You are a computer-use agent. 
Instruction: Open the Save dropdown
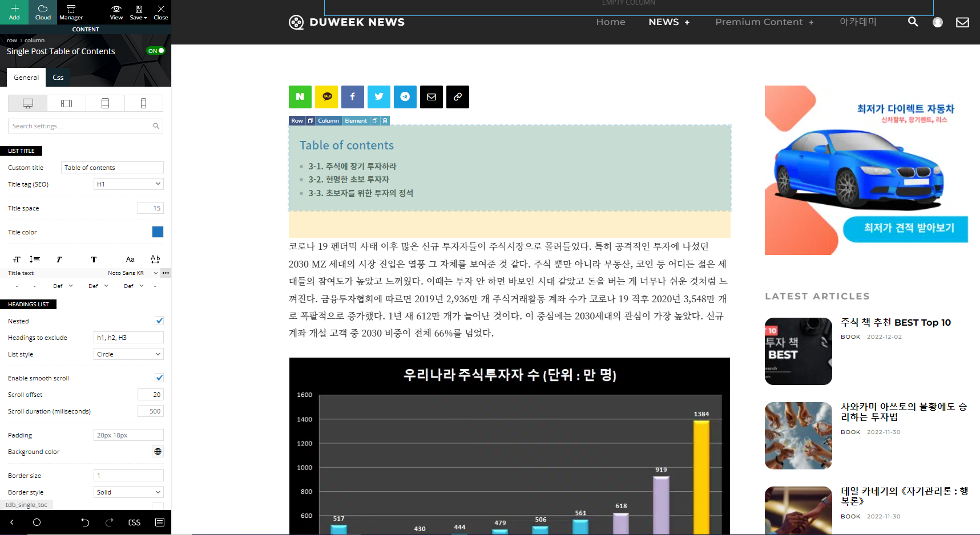(x=139, y=12)
